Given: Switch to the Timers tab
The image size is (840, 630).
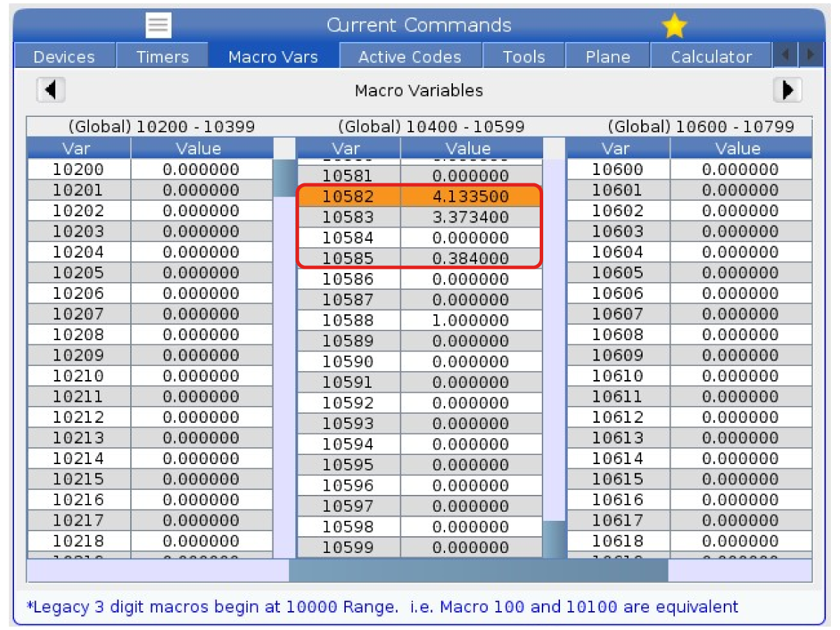Looking at the screenshot, I should coord(162,57).
